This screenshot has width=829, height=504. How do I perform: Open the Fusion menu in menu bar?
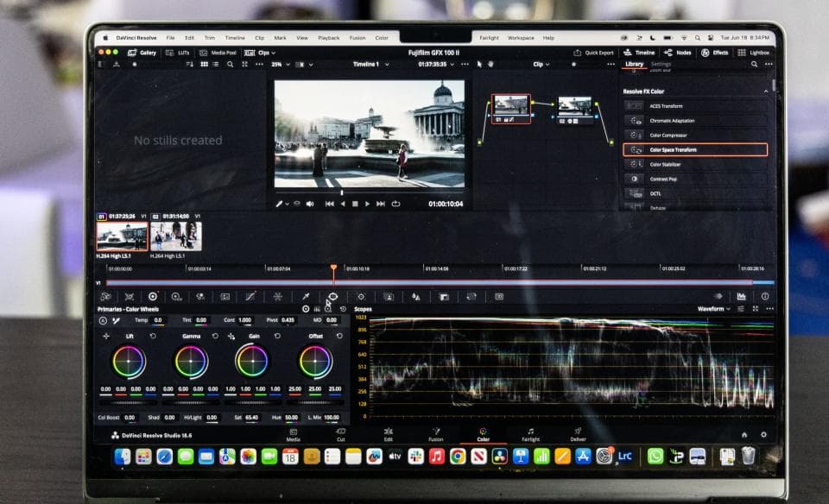358,38
